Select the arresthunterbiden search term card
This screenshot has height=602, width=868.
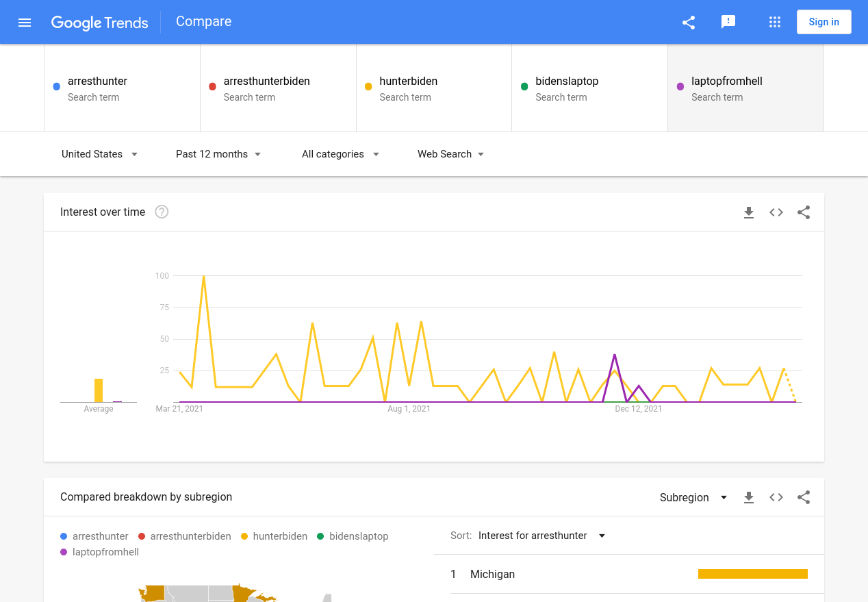pos(278,88)
